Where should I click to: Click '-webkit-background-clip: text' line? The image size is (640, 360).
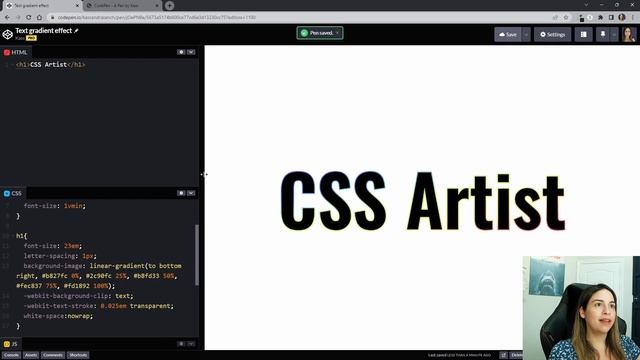pyautogui.click(x=78, y=296)
